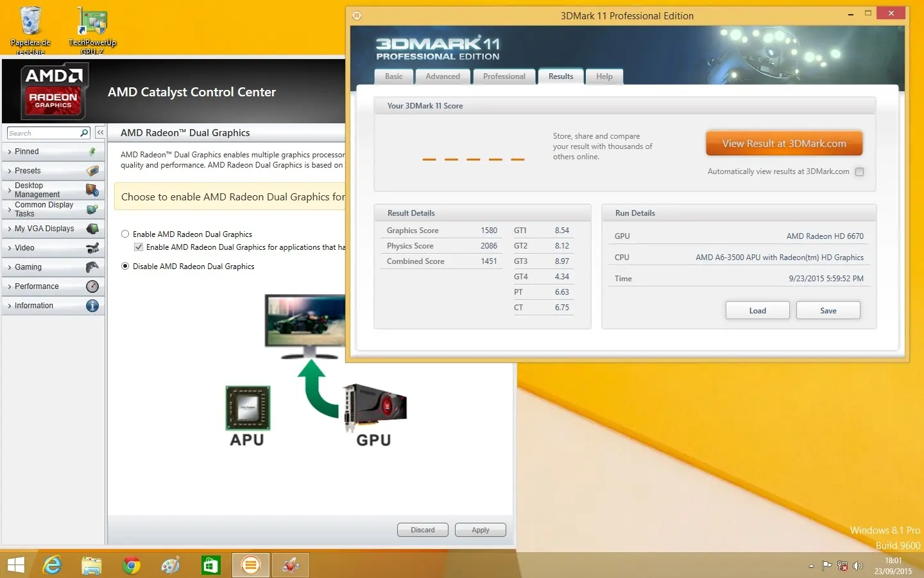Click the GPU name AMD Radeon HD 6670
The height and width of the screenshot is (578, 924).
pyautogui.click(x=825, y=236)
